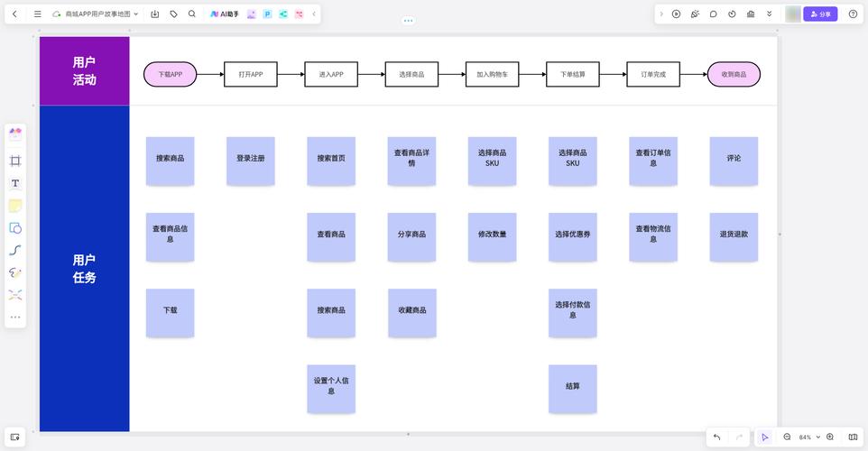
Task: Click the purple 分享 share button
Action: (x=820, y=14)
